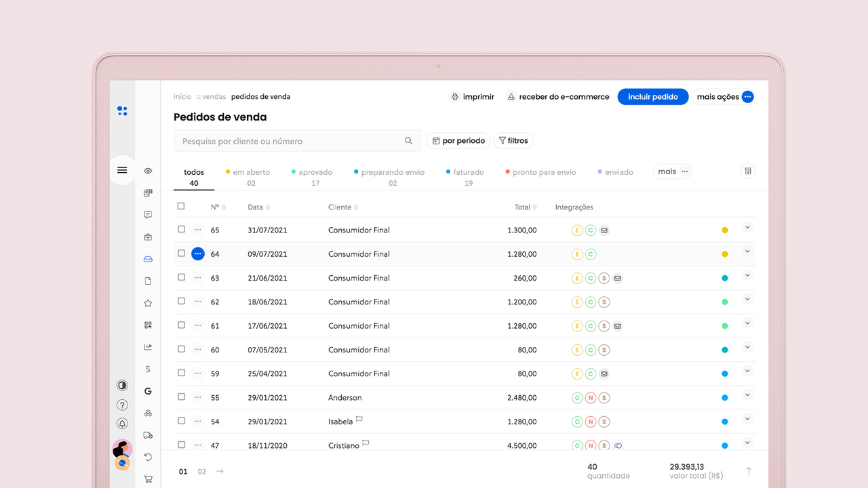This screenshot has width=868, height=488.
Task: Click the link icon on order 47
Action: pos(618,446)
